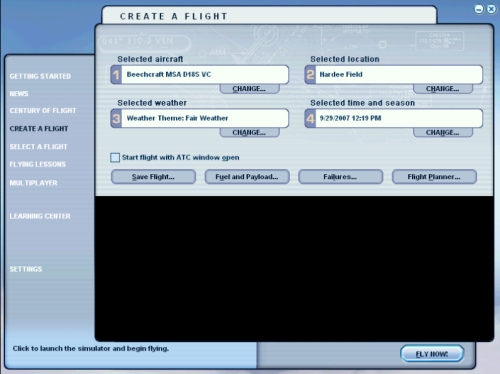Change the selected location
500x374 pixels.
click(443, 89)
